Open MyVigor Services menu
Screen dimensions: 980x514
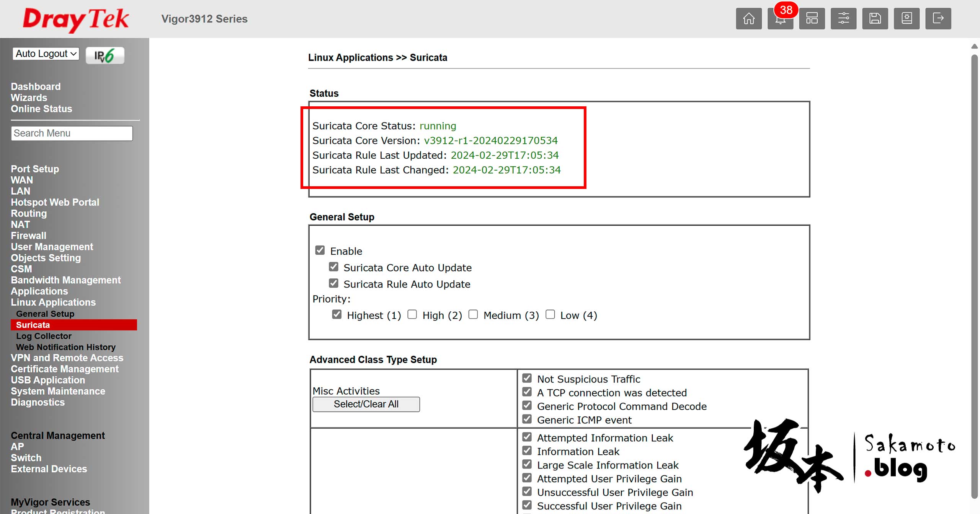(50, 502)
